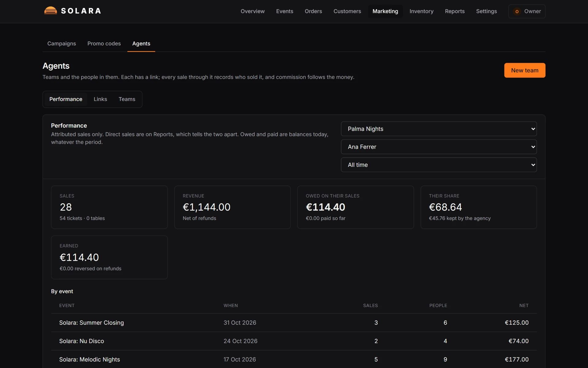Click the Solara: Summer Closing event row
The image size is (588, 368).
(x=294, y=323)
